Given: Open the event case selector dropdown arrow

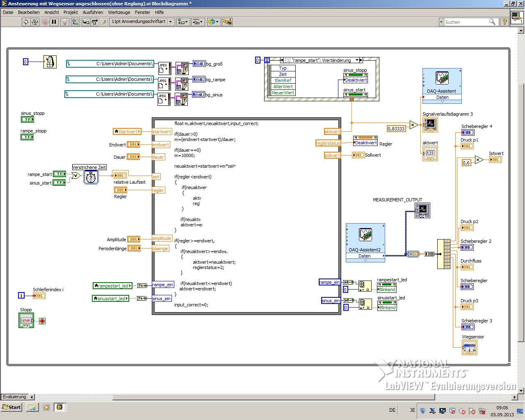Looking at the screenshot, I should coord(357,60).
